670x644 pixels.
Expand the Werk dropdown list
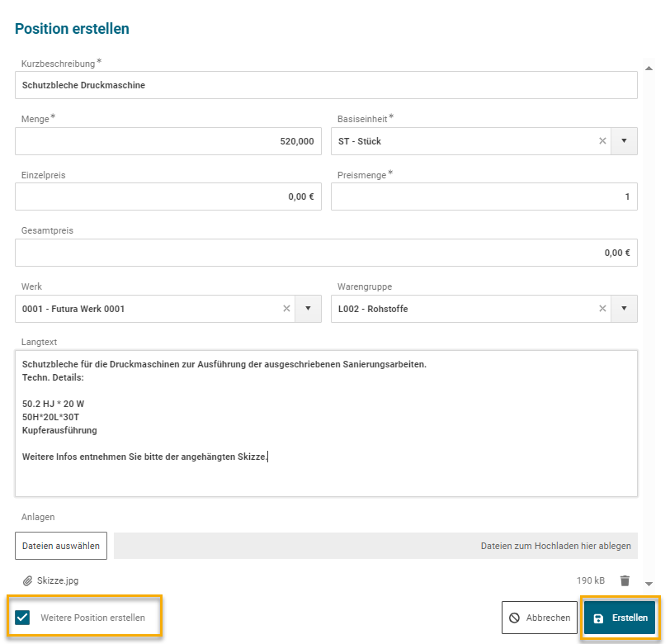308,309
